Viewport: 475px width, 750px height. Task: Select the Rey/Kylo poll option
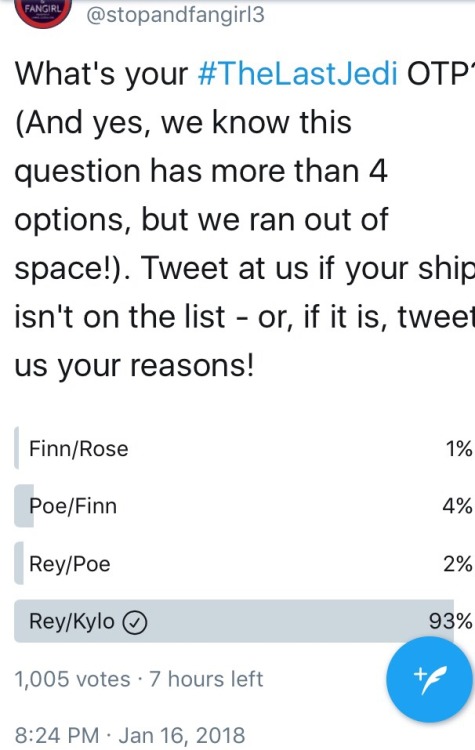coord(243,621)
